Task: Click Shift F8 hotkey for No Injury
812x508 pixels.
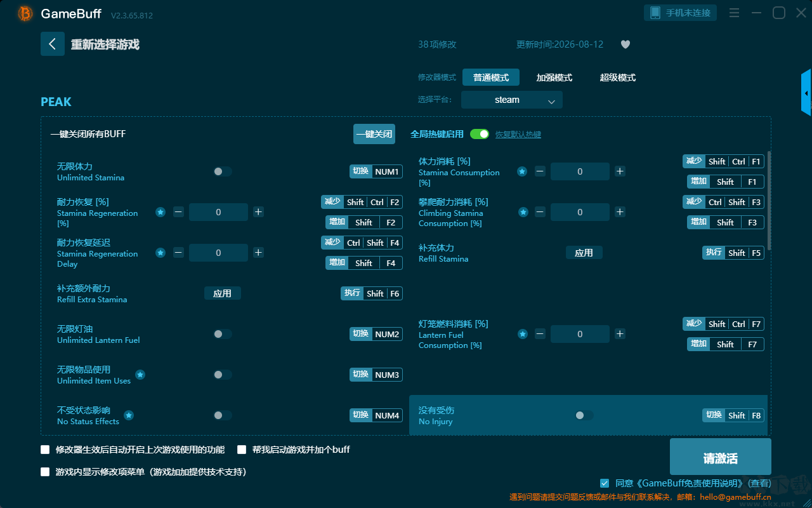Action: pos(733,415)
